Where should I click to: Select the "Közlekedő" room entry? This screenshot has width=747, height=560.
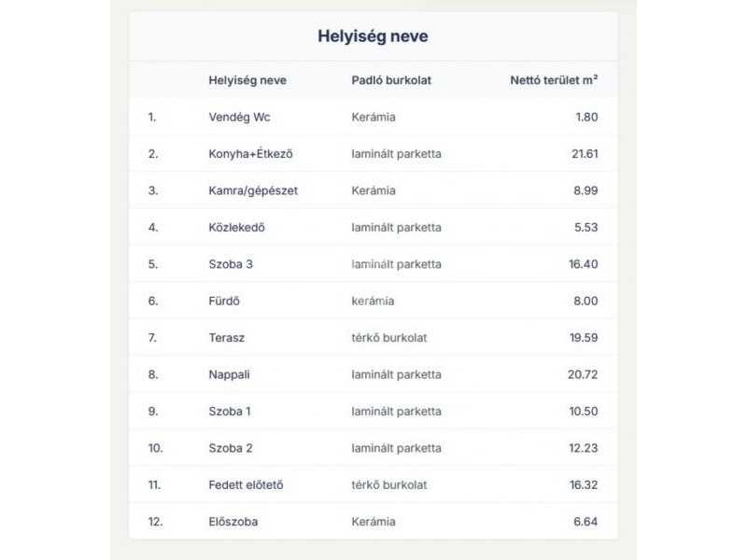[x=237, y=228]
